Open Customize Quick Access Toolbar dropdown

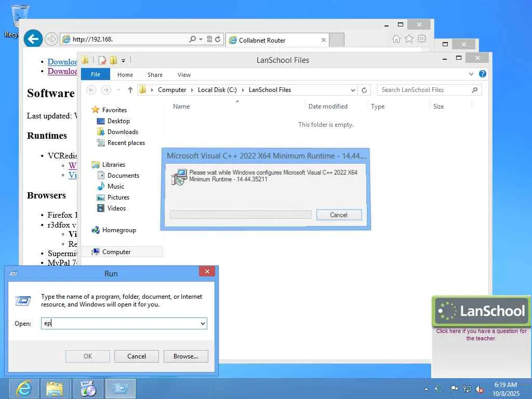124,61
